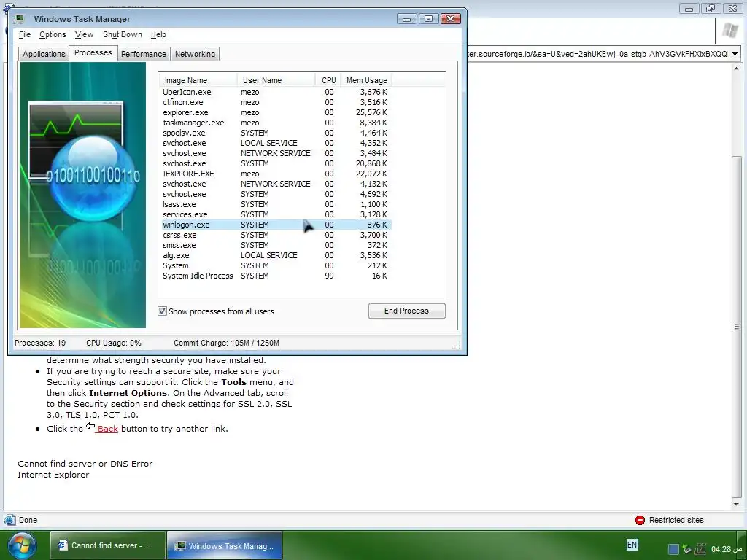Switch to the Networking tab
Screen dimensions: 747x560
pos(195,54)
